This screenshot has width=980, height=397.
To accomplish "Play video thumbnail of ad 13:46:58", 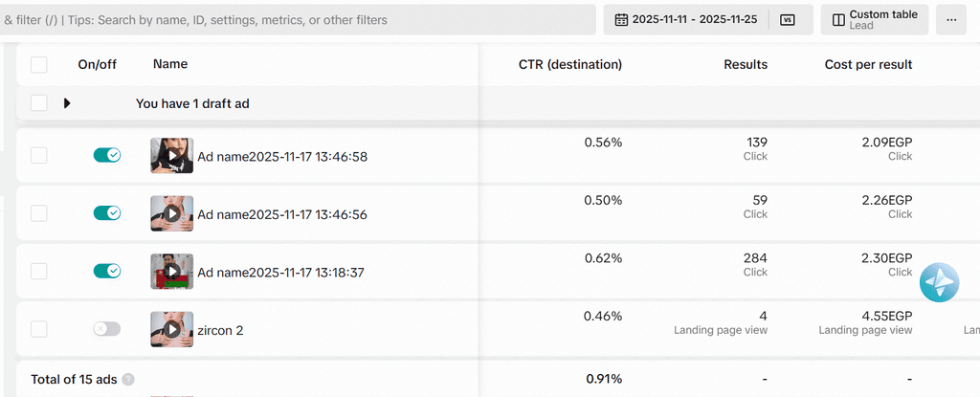I will coord(171,156).
